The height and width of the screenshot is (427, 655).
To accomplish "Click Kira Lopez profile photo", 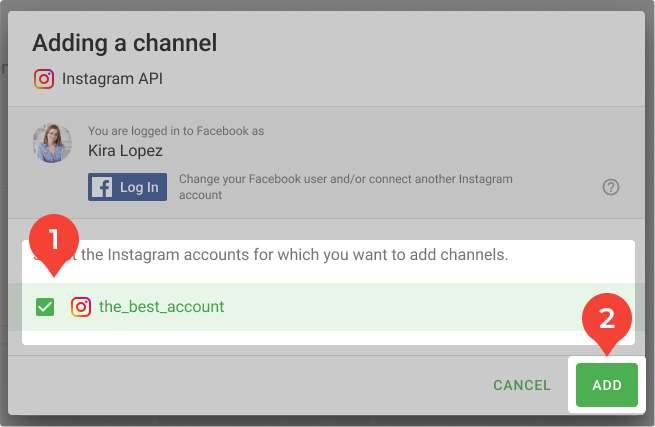I will 53,143.
